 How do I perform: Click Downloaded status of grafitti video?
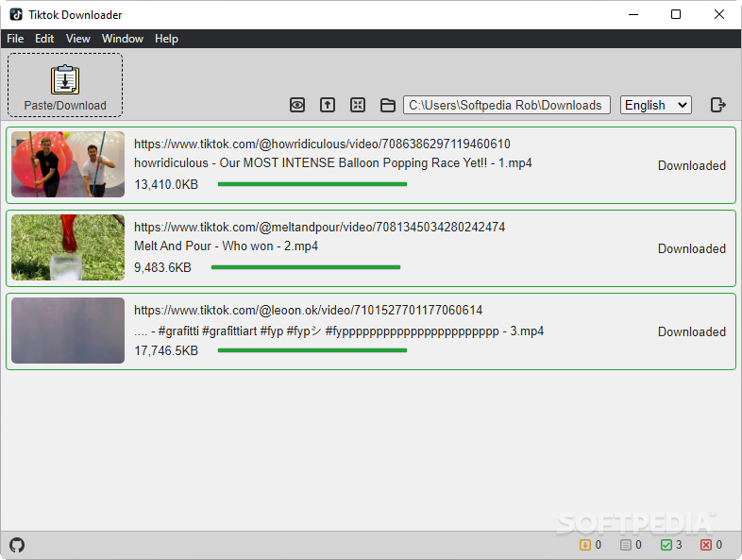(x=692, y=331)
